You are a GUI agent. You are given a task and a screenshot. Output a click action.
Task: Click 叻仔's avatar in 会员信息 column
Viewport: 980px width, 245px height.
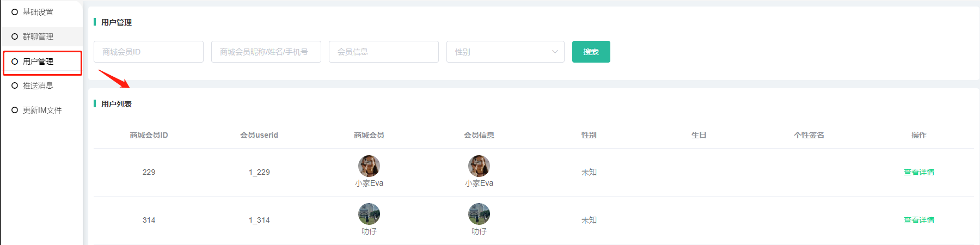point(479,214)
